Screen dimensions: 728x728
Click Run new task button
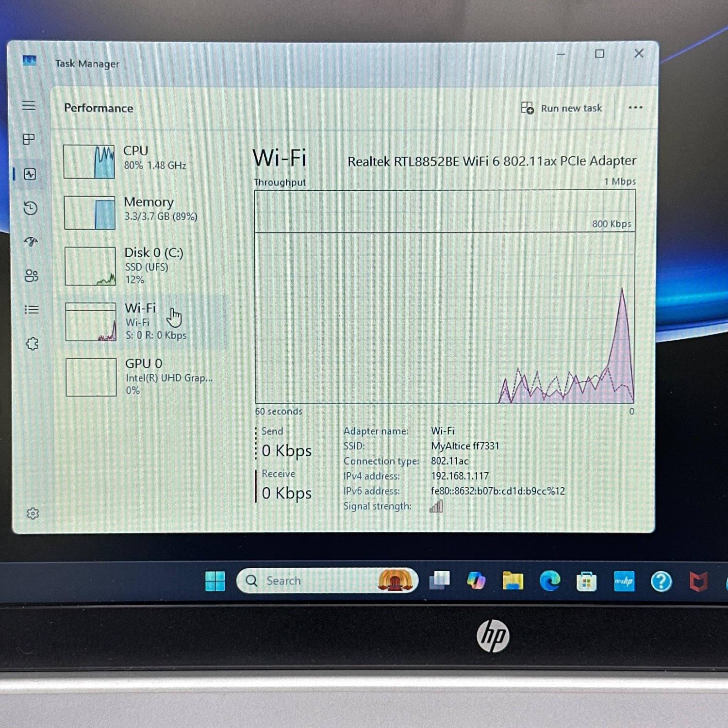click(x=562, y=108)
